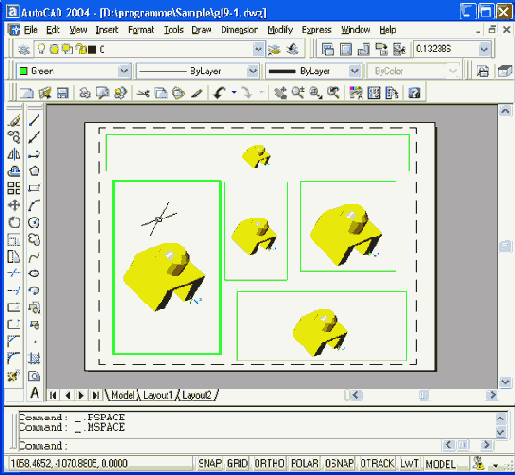Toggle OSNAP in status bar
The height and width of the screenshot is (475, 515).
point(339,463)
